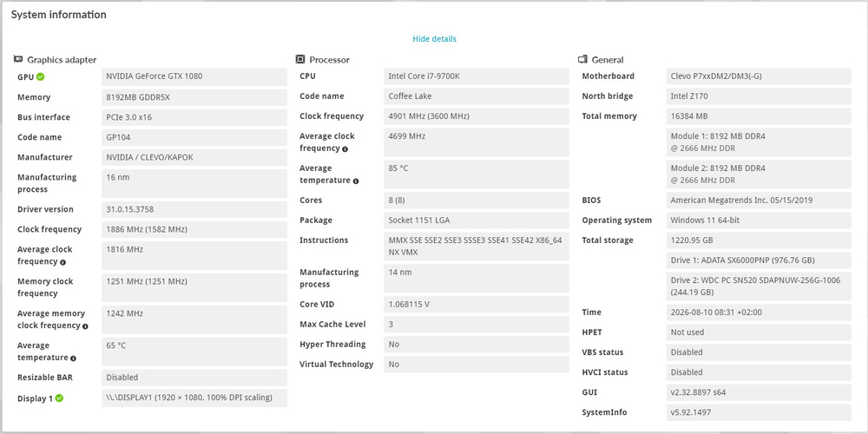Screen dimensions: 868x434
Task: Click the Coffee Lake code name value
Action: [477, 96]
